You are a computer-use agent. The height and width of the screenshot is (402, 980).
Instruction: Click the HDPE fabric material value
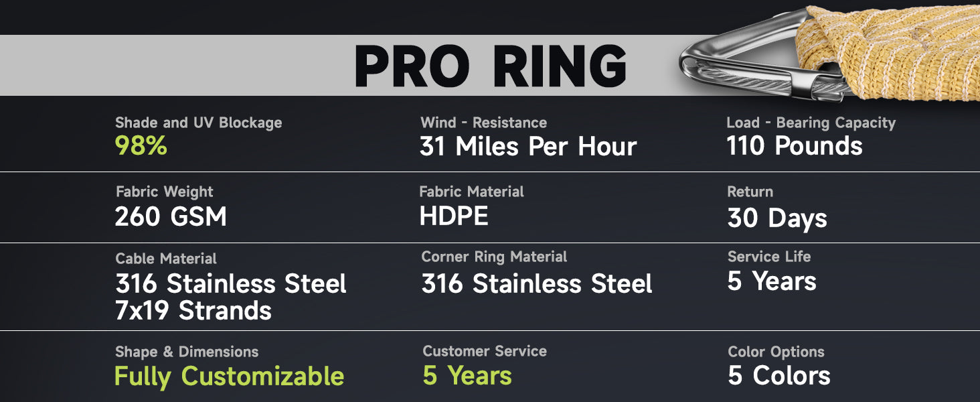coord(454,216)
